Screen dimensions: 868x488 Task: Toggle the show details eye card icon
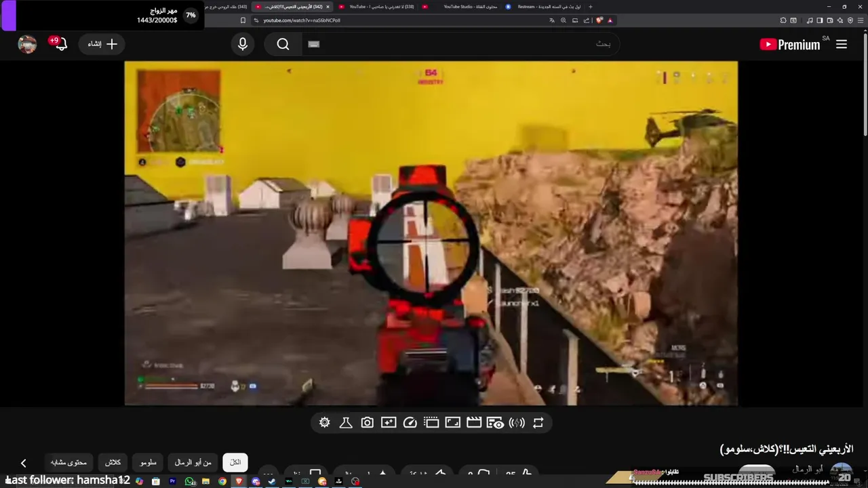pyautogui.click(x=495, y=423)
